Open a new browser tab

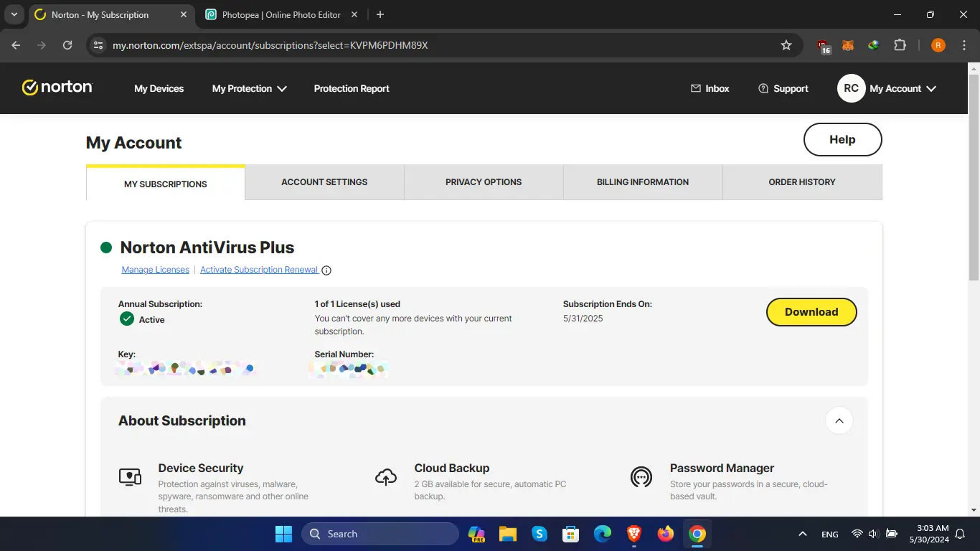click(380, 14)
